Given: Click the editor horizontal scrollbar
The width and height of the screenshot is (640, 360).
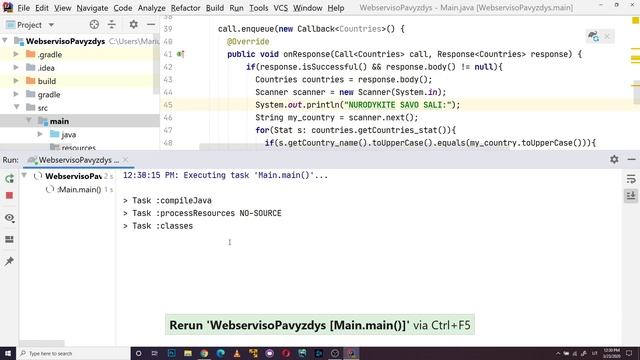Looking at the screenshot, I should click(354, 147).
